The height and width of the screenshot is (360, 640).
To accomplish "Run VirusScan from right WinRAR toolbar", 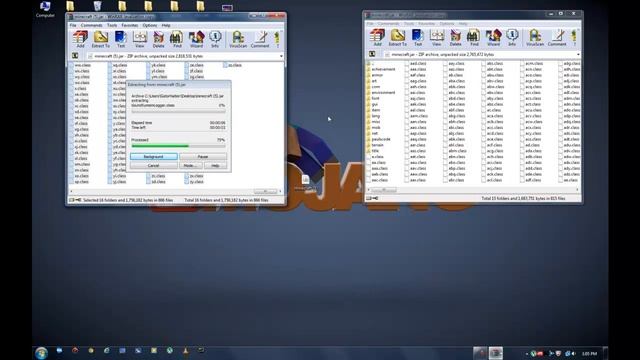I will click(535, 37).
